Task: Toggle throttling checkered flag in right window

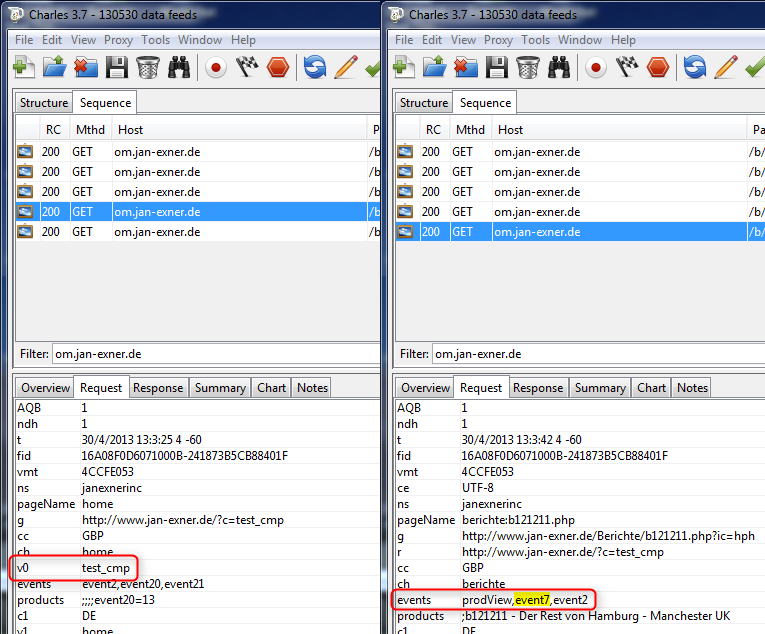Action: 627,67
